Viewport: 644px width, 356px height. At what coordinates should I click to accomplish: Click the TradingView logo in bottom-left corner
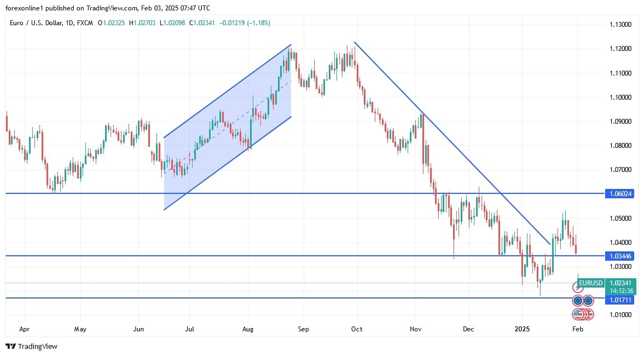(31, 346)
